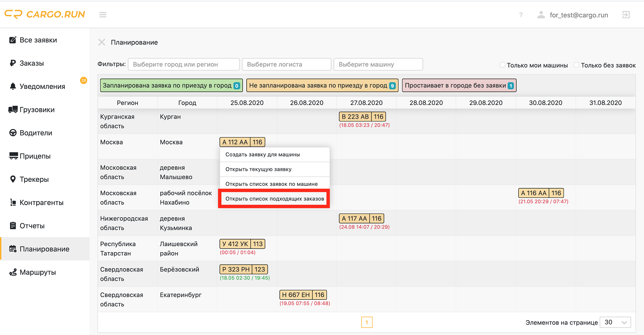This screenshot has width=644, height=335.
Task: Enable Только без заявок checkbox
Action: coord(576,65)
